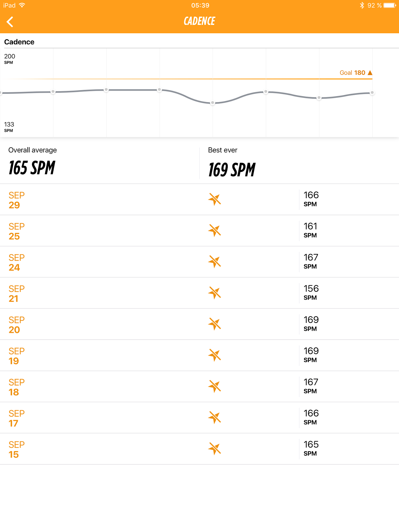This screenshot has height=532, width=399.
Task: Tap the crossed star icon for Sep 19
Action: [214, 355]
